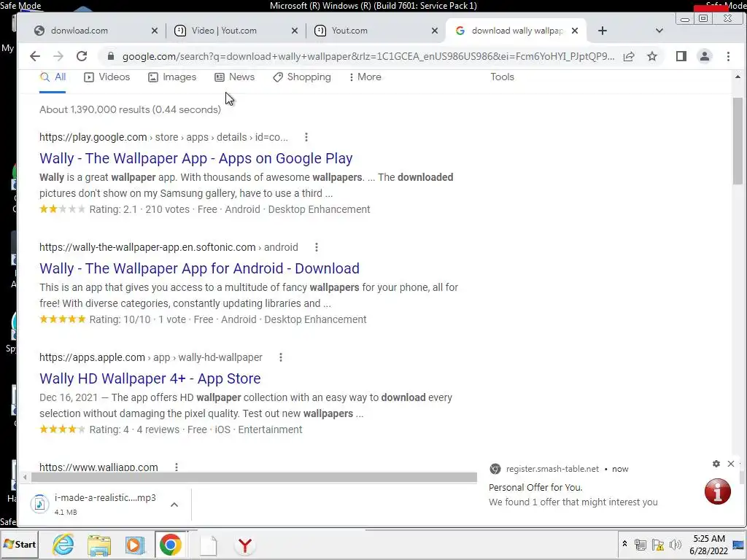Click the play.google.com breadcrumb URL
Image resolution: width=747 pixels, height=560 pixels.
(163, 137)
